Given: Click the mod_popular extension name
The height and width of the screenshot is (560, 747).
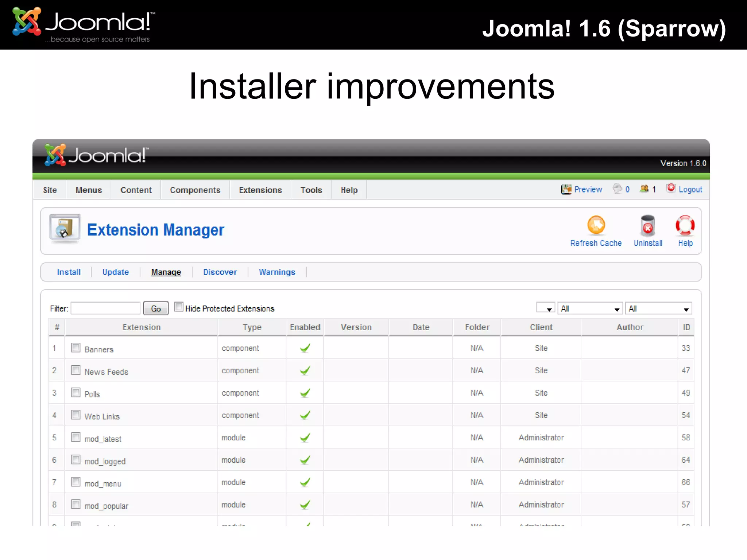Looking at the screenshot, I should pyautogui.click(x=107, y=506).
